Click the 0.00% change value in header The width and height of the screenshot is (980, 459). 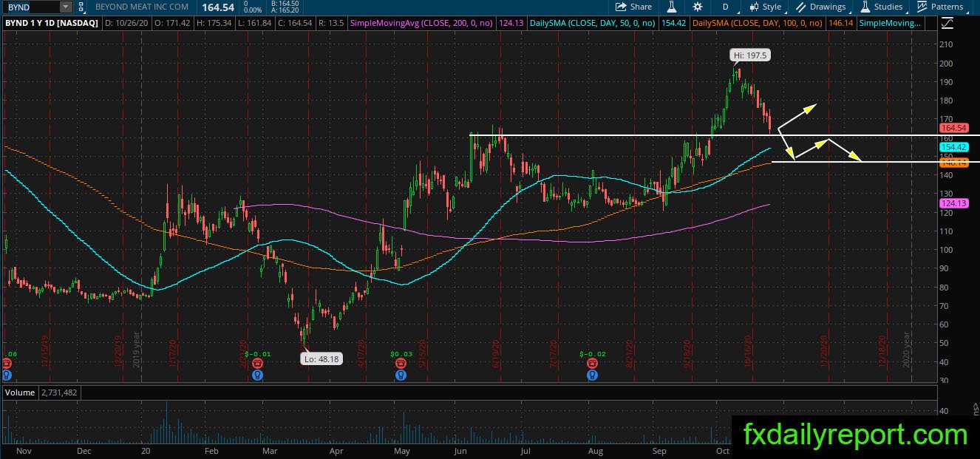pos(253,10)
